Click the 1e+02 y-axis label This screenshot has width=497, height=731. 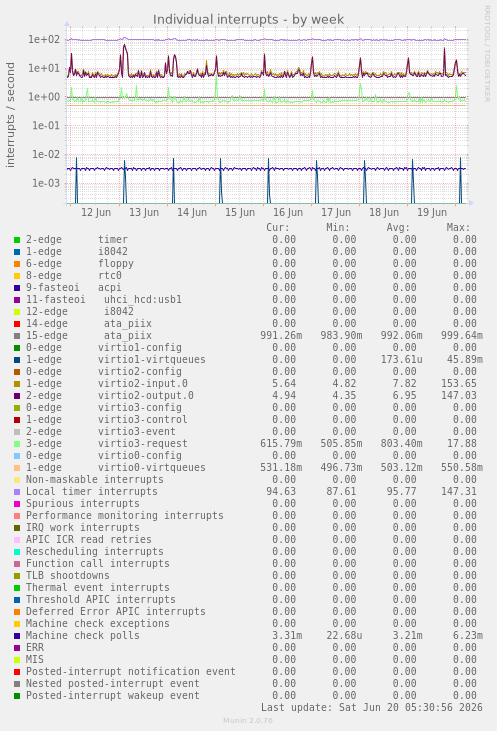(44, 40)
